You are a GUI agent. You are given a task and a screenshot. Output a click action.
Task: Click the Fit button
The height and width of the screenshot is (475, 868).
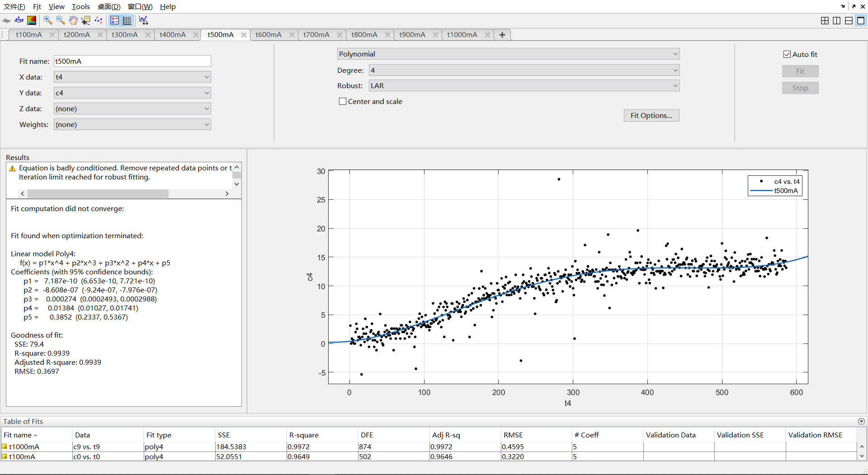[x=800, y=71]
